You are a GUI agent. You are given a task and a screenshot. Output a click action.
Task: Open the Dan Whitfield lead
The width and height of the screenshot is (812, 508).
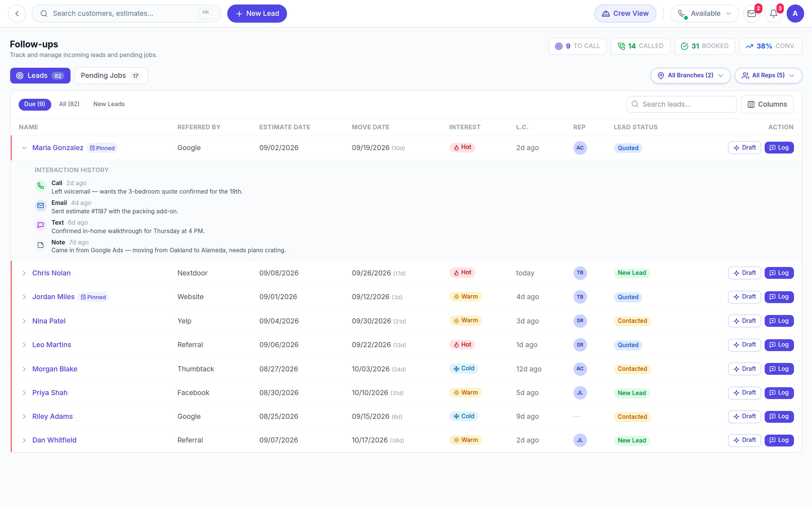54,440
